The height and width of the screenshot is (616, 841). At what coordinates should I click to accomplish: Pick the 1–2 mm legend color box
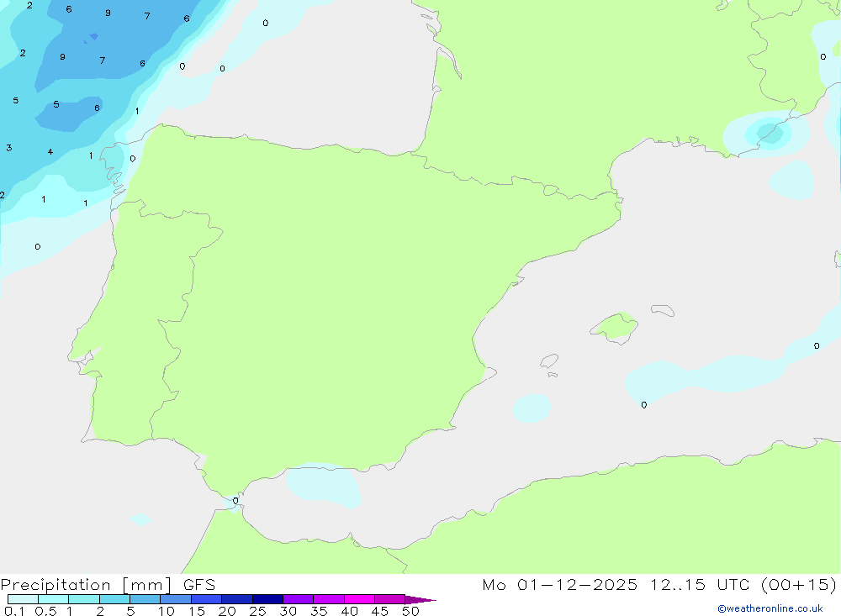tap(84, 599)
